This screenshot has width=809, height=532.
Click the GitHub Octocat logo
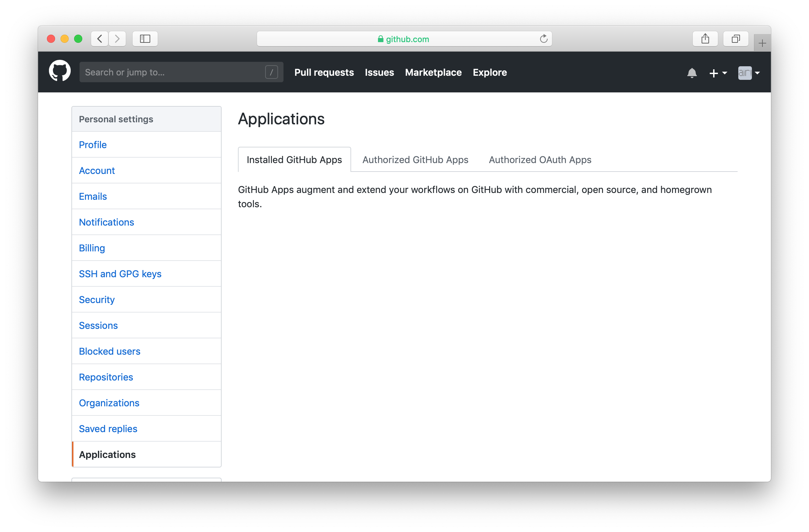pos(60,71)
